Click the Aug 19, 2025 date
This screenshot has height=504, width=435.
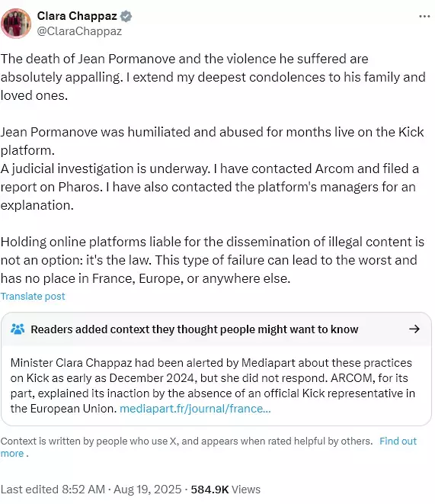click(148, 490)
